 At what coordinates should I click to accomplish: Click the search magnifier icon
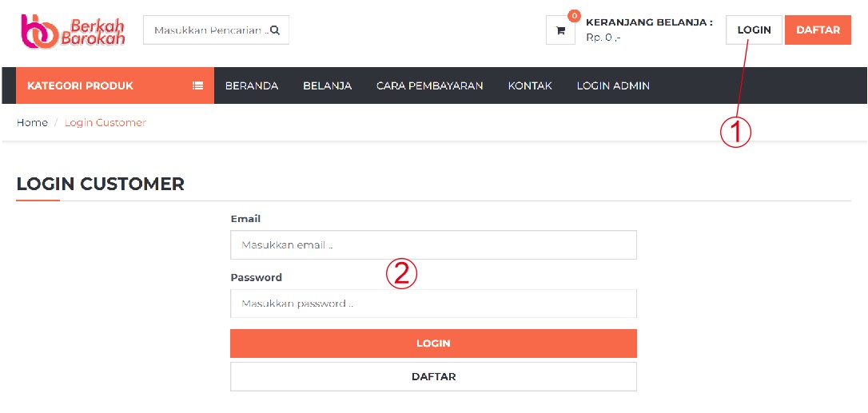[275, 30]
